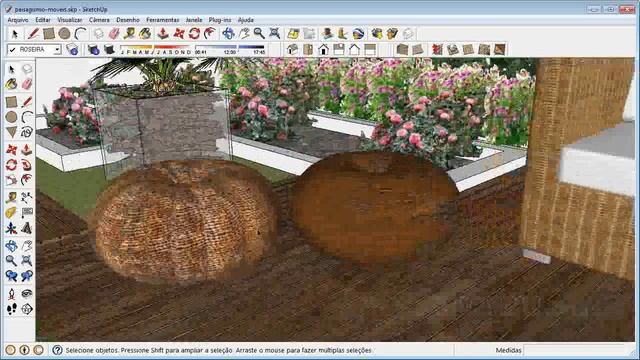The width and height of the screenshot is (640, 360).
Task: Select the Sandbox Smoove tool
Action: pyautogui.click(x=437, y=50)
